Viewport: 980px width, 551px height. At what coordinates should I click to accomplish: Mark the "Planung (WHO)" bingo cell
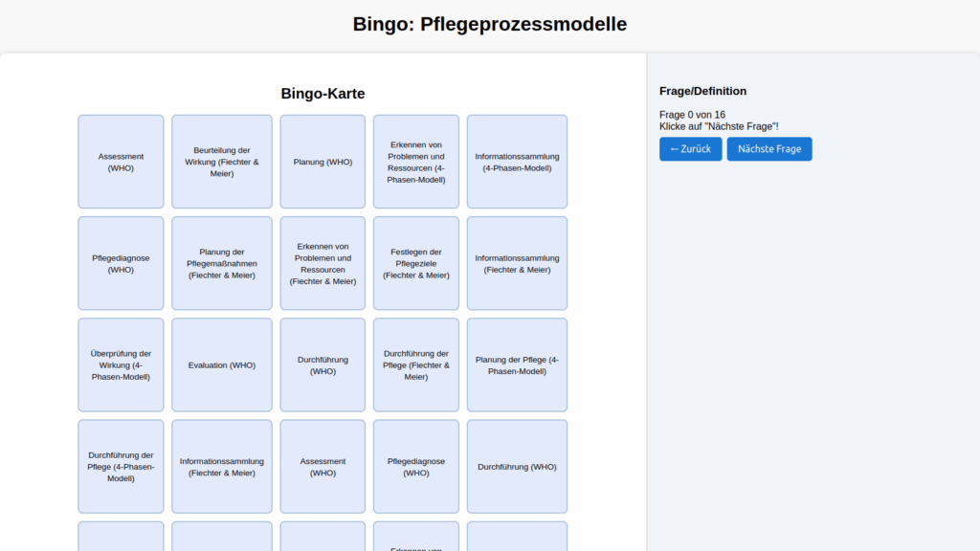click(323, 162)
